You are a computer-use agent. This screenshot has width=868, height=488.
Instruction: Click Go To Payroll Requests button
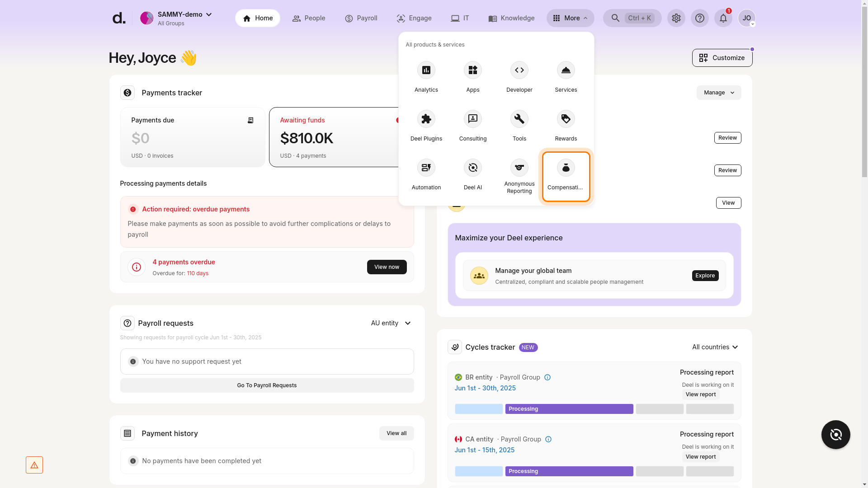click(267, 385)
